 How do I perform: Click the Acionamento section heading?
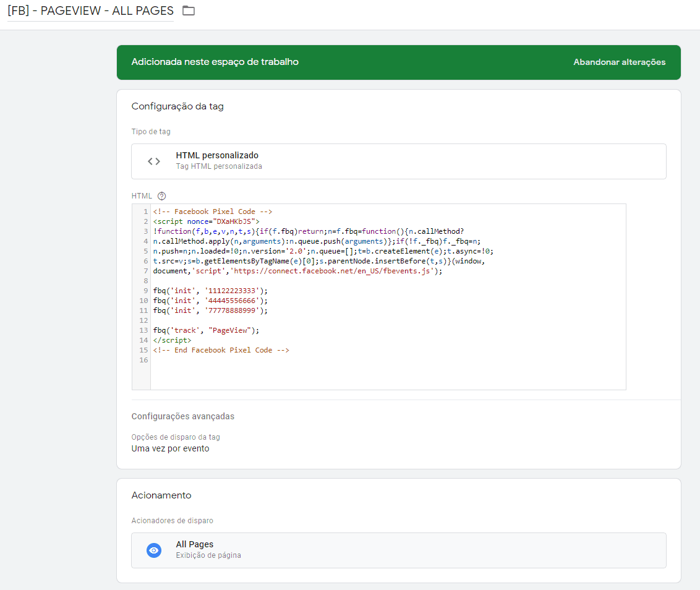click(161, 495)
